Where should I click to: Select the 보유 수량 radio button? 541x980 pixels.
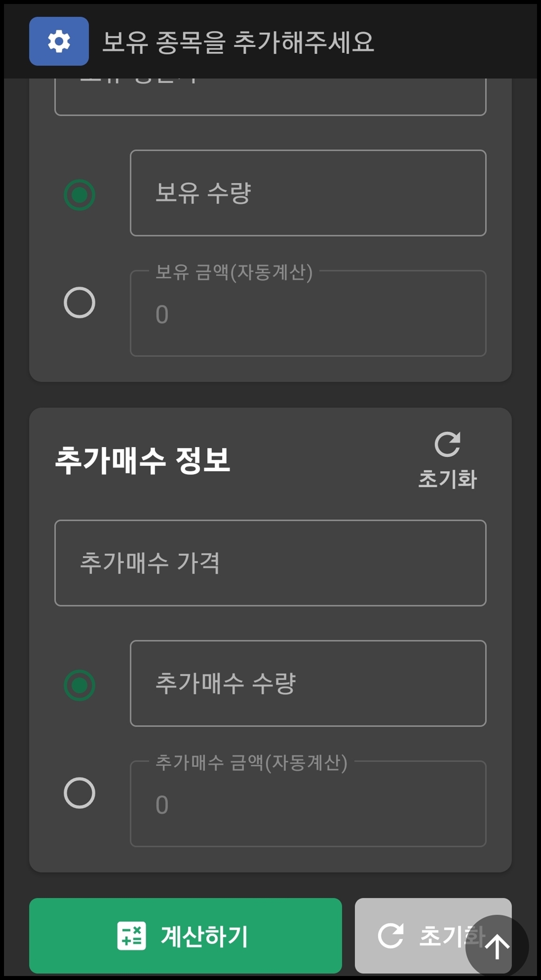point(79,194)
